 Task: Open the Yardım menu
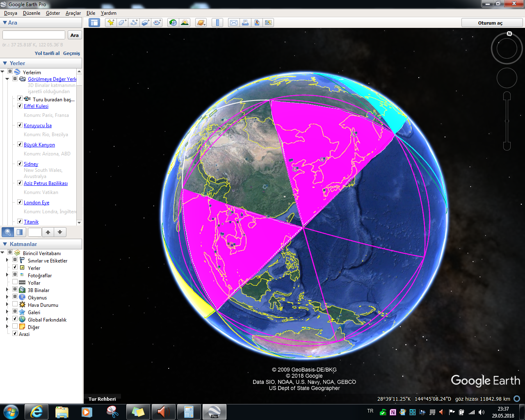tap(109, 13)
